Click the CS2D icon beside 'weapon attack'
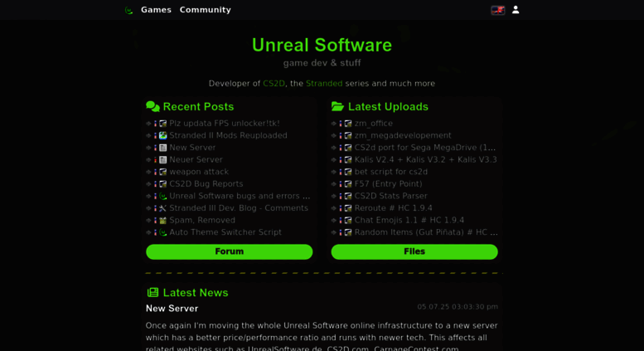This screenshot has width=644, height=351. pos(163,172)
